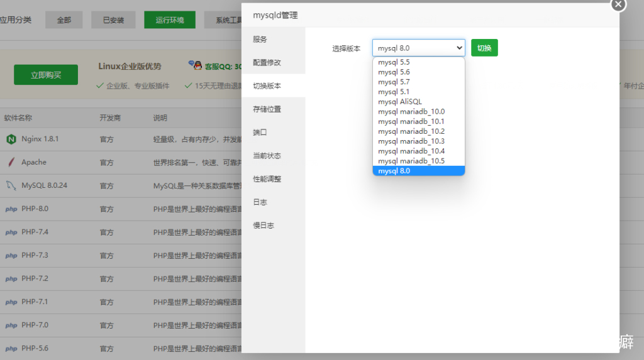
Task: Click the Apache feather icon
Action: (11, 162)
